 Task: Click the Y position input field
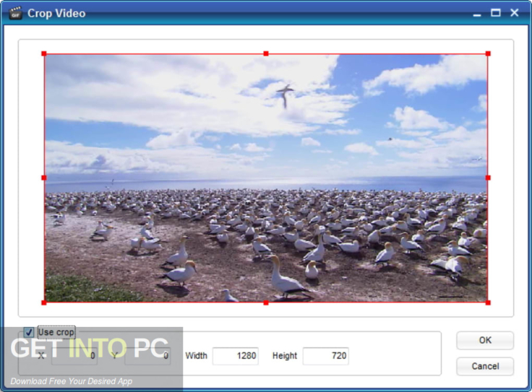(147, 356)
